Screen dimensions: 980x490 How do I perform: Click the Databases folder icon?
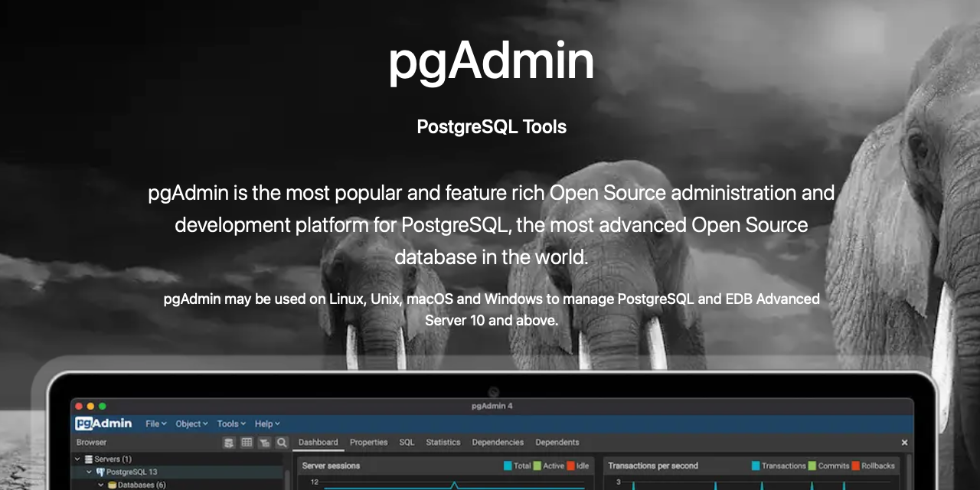coord(113,485)
